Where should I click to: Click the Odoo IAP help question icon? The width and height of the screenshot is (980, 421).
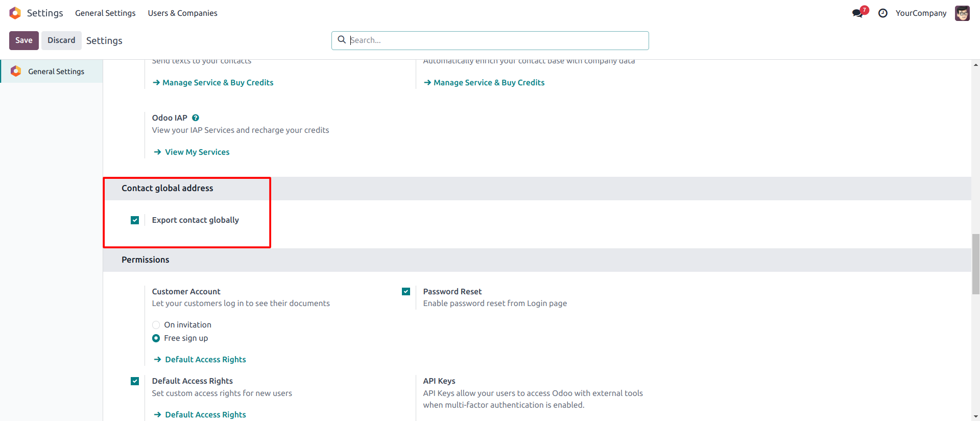pos(196,118)
